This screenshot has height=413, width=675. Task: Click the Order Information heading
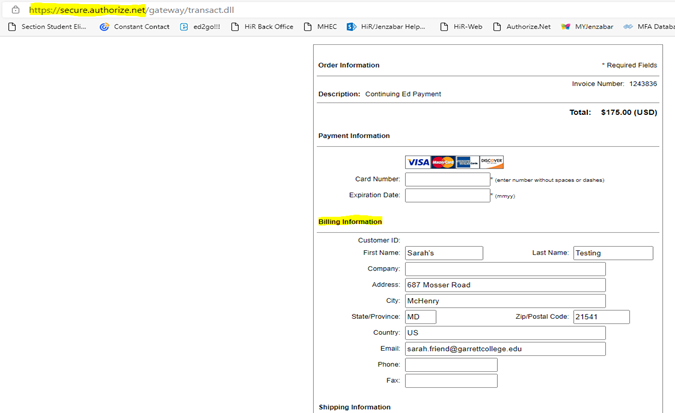click(x=349, y=65)
